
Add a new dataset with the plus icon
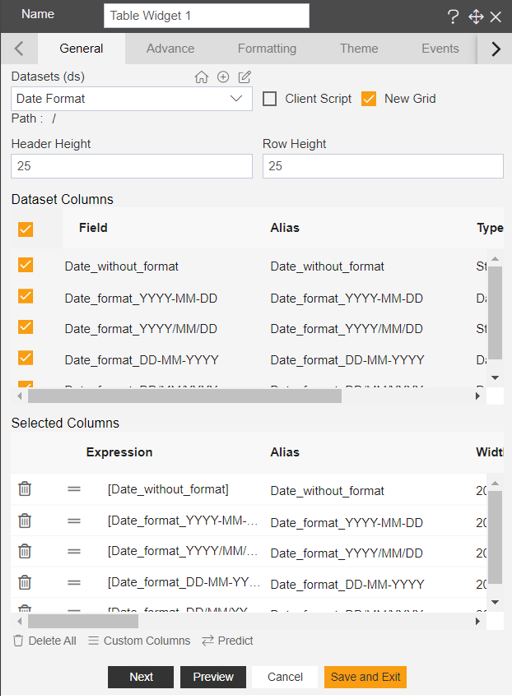[223, 77]
